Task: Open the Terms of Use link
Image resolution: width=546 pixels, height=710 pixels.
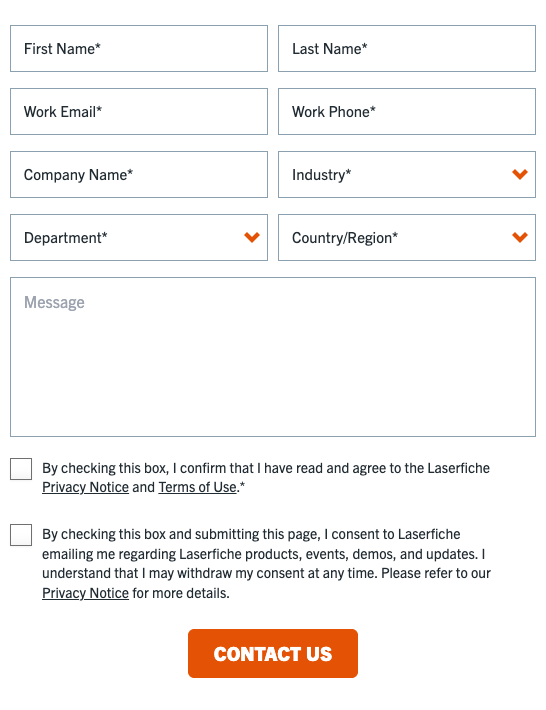Action: pyautogui.click(x=197, y=487)
